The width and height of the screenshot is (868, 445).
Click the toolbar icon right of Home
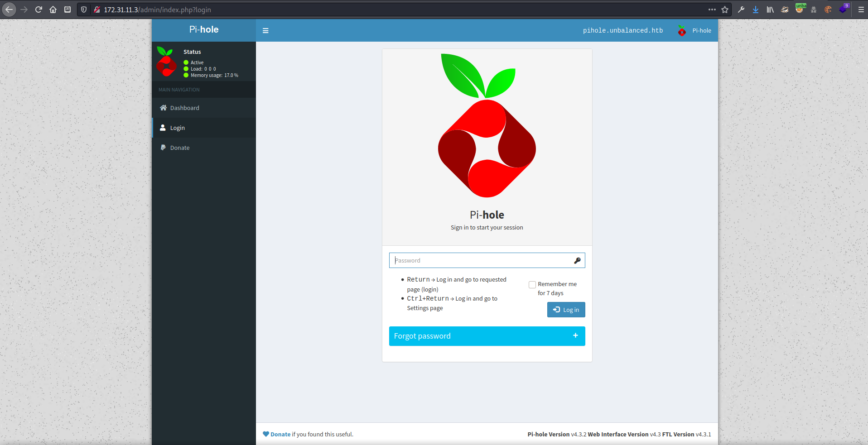click(x=68, y=10)
